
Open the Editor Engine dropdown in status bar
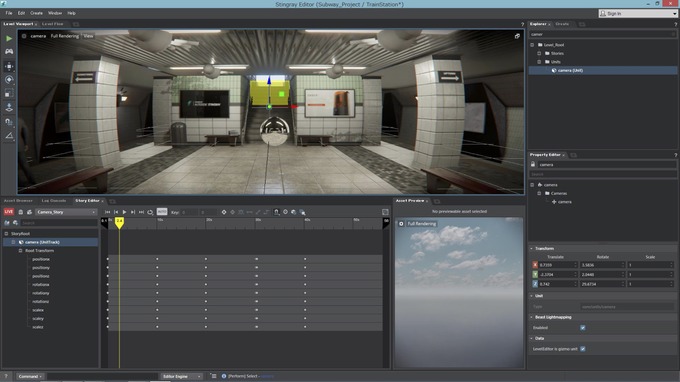tap(181, 376)
